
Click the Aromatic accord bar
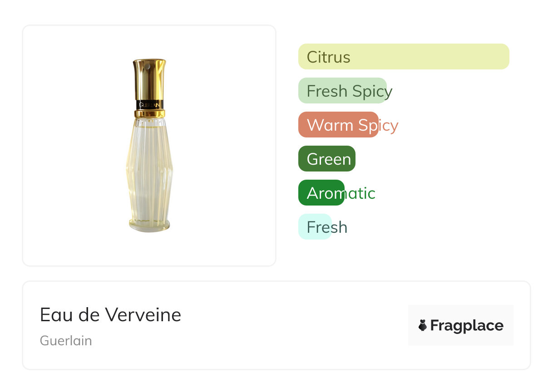click(x=321, y=193)
